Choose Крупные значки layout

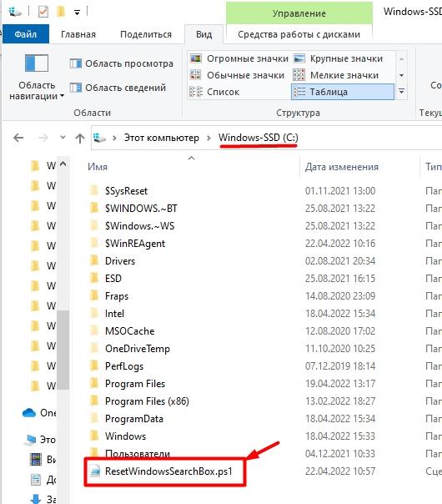click(x=338, y=58)
